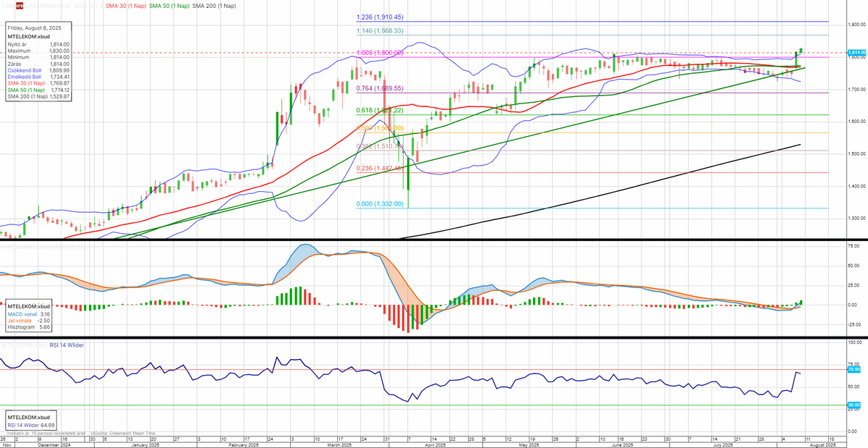Click the MACD vonal value row
Image resolution: width=868 pixels, height=448 pixels.
pyautogui.click(x=27, y=314)
